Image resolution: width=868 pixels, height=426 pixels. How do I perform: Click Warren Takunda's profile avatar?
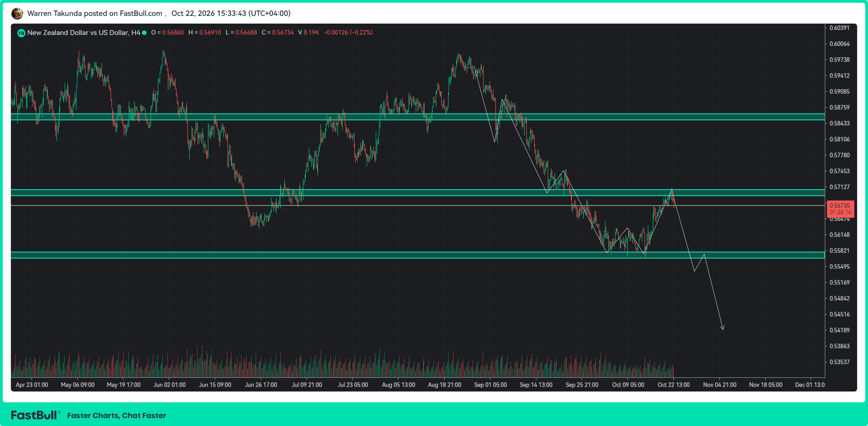17,14
